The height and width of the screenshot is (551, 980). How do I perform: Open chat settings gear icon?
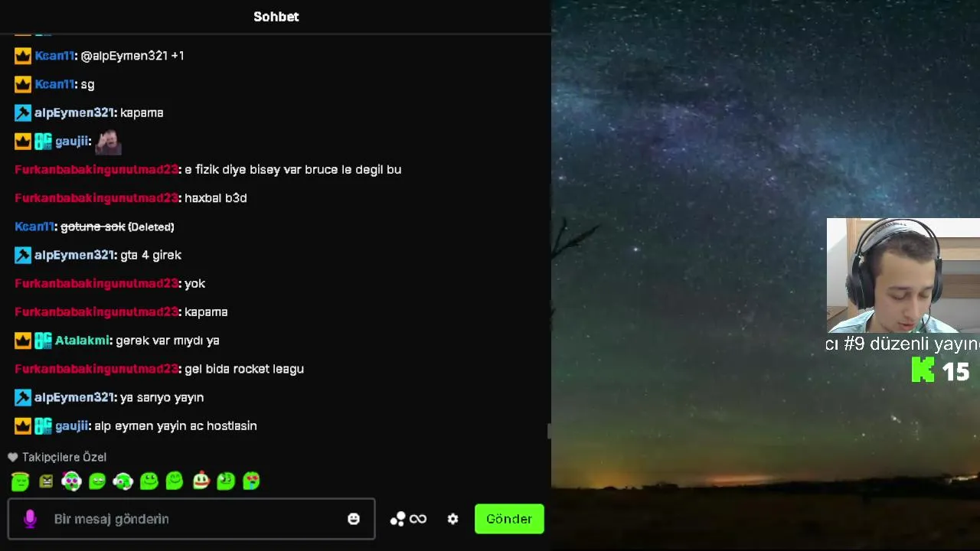tap(452, 519)
